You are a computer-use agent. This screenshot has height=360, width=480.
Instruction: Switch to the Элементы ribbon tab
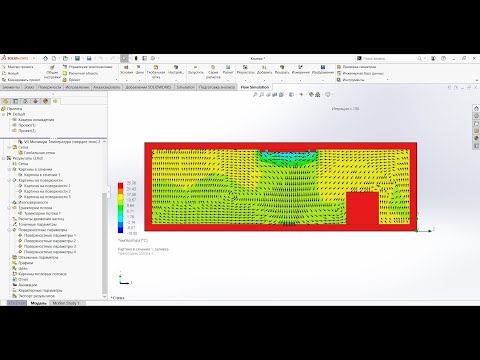point(11,87)
